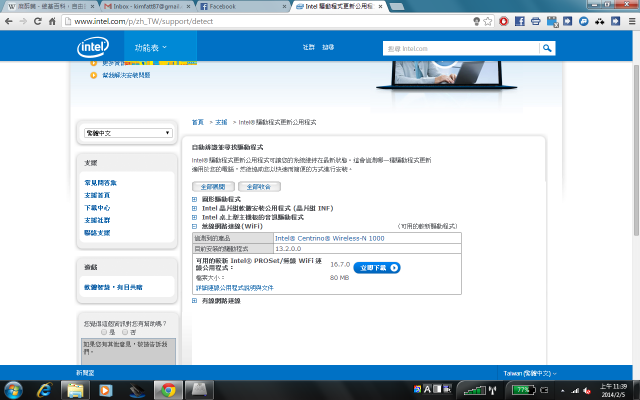Bookmark this page with the star icon
Viewport: 640px width, 400px height.
pyautogui.click(x=488, y=21)
